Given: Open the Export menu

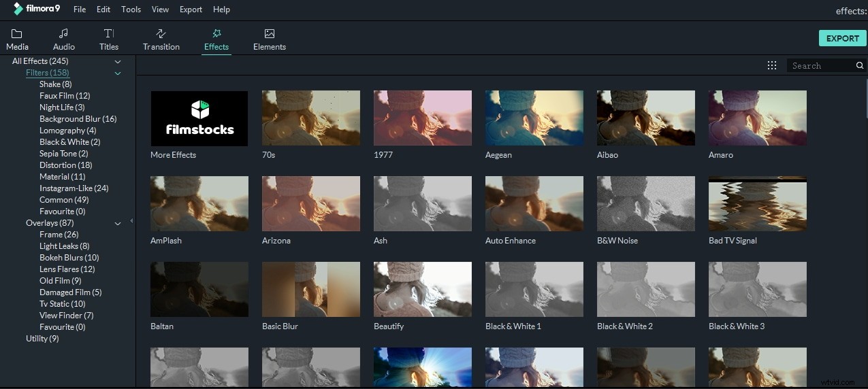Looking at the screenshot, I should (x=191, y=10).
